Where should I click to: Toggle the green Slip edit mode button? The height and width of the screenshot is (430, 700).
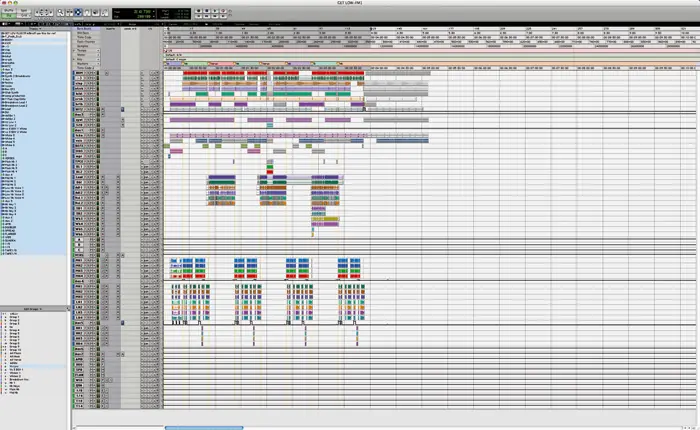pyautogui.click(x=8, y=15)
